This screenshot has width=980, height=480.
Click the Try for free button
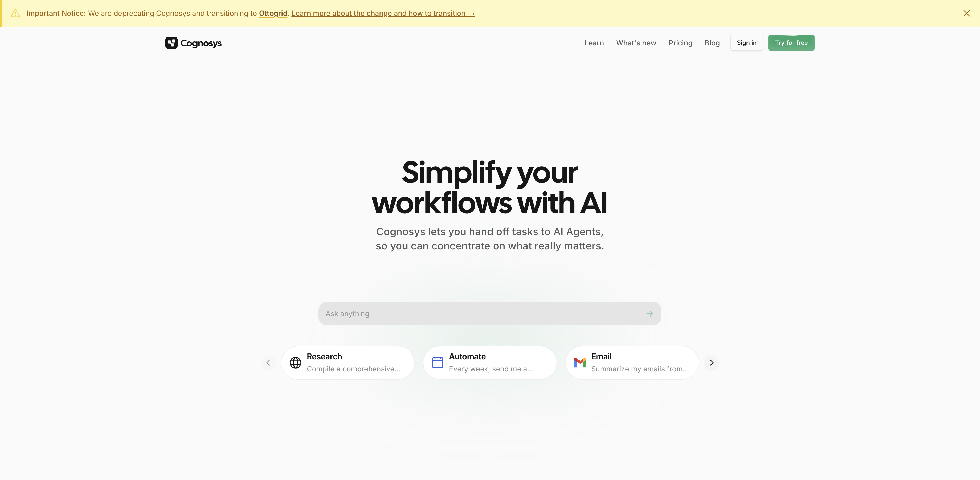tap(791, 43)
